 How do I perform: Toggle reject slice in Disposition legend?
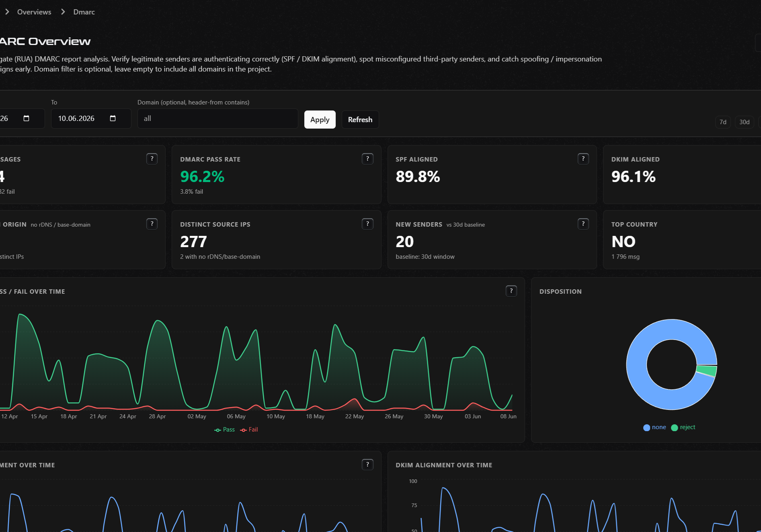pos(683,427)
